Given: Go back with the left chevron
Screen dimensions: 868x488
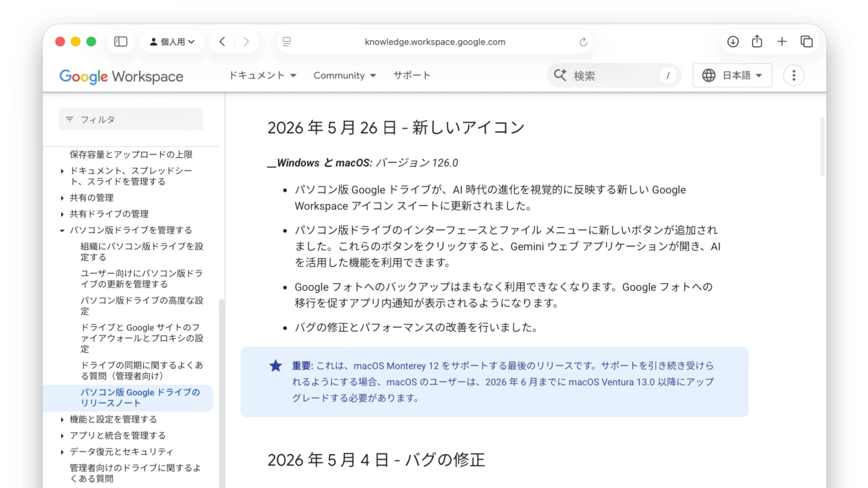Looking at the screenshot, I should point(222,41).
